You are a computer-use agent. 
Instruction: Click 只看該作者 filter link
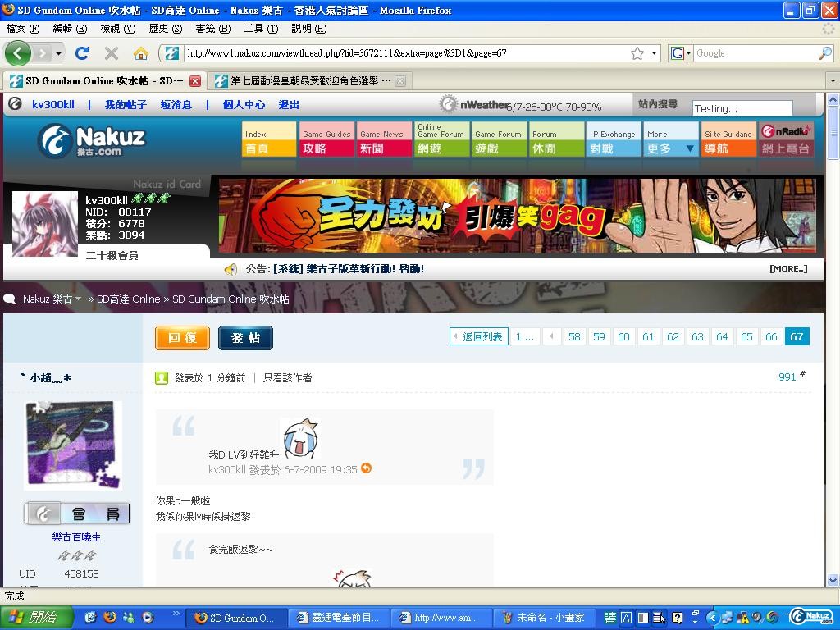pyautogui.click(x=288, y=378)
